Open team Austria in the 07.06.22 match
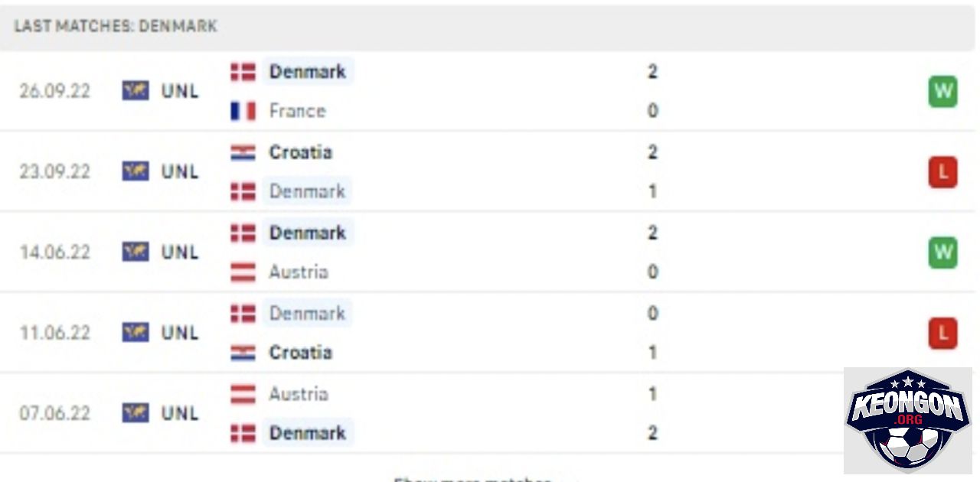This screenshot has width=980, height=482. point(299,394)
